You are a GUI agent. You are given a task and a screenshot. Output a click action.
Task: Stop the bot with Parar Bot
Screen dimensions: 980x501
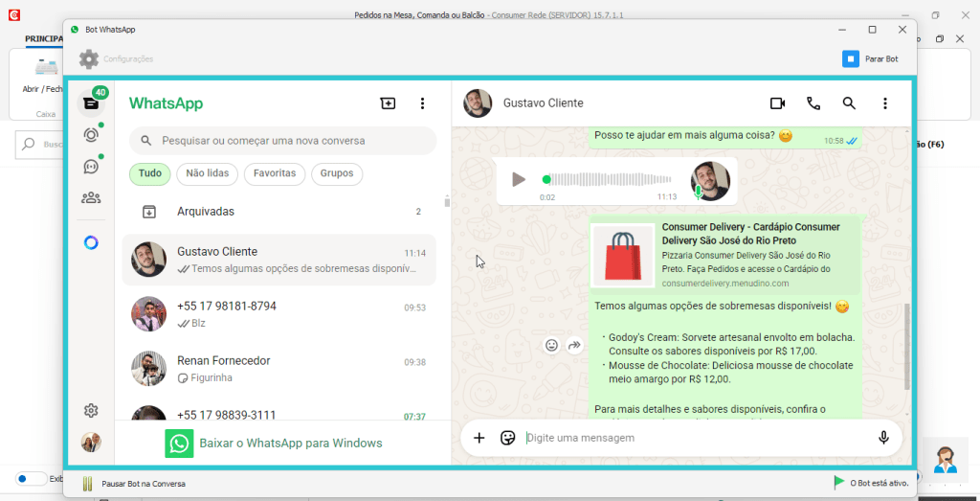(870, 59)
